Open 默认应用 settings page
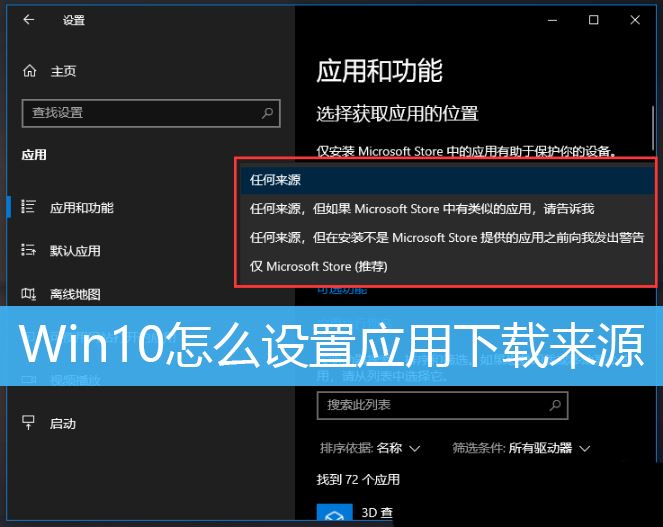The width and height of the screenshot is (663, 527). [x=75, y=251]
